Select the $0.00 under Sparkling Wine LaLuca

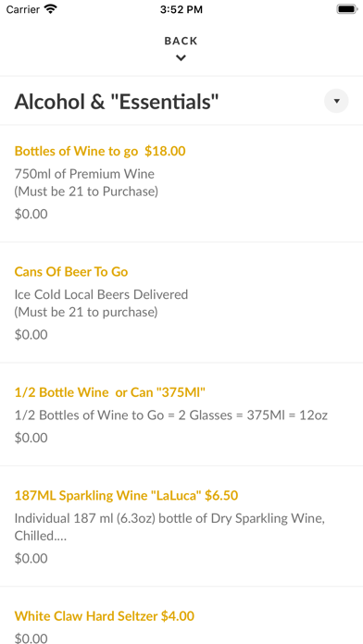(31, 558)
